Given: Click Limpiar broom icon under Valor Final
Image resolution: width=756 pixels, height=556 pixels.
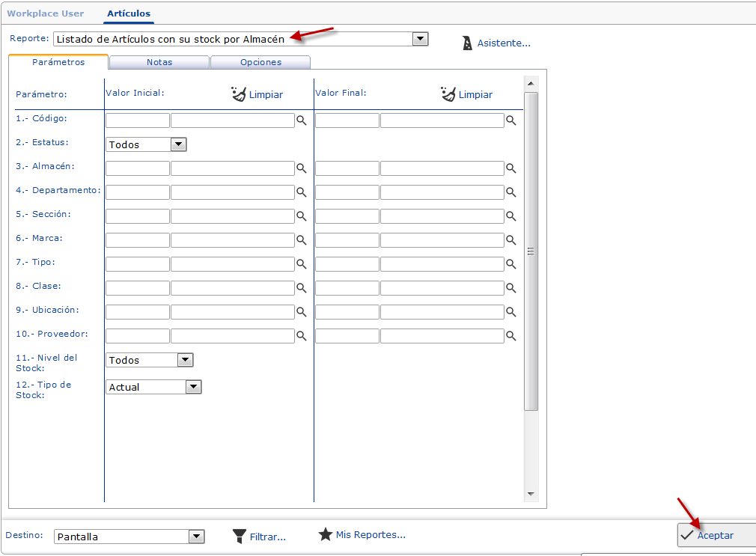Looking at the screenshot, I should pos(449,94).
